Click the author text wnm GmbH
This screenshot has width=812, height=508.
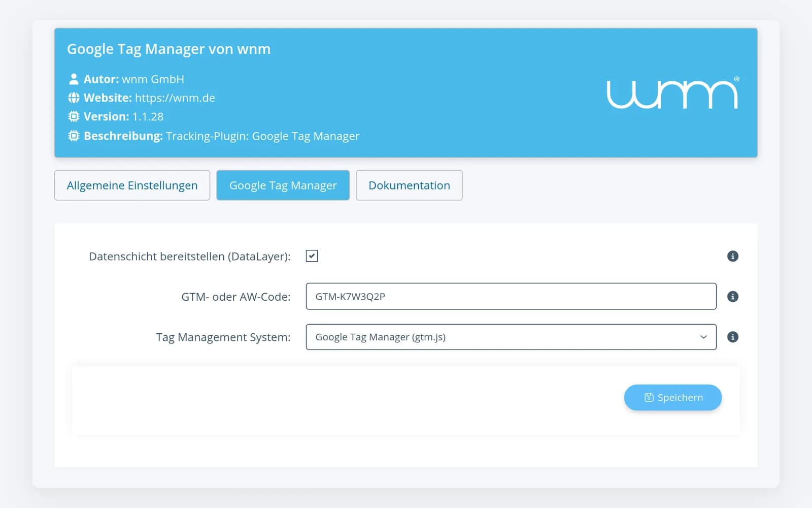click(x=153, y=79)
